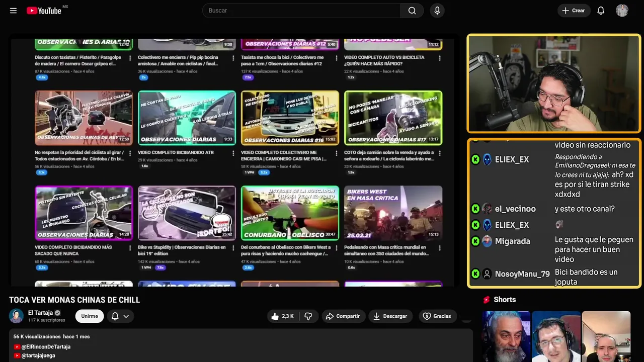Open thumbnail 'Observaciones Diarias' 9:33
This screenshot has height=362, width=644.
[x=187, y=118]
